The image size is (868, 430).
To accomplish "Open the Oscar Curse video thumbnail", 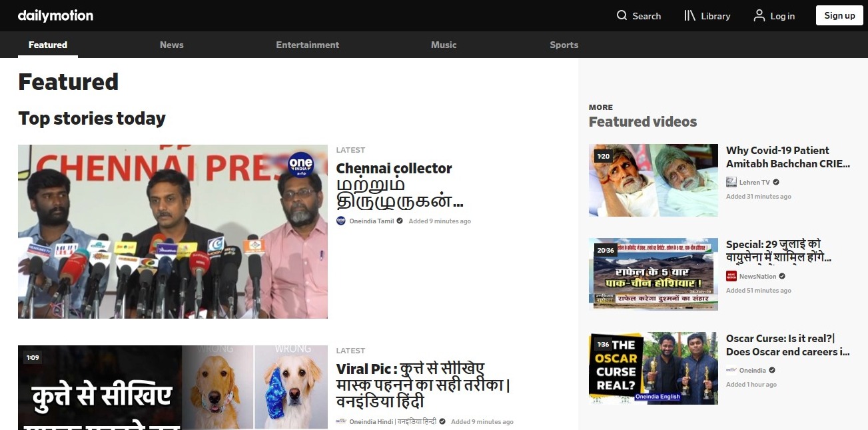I will tap(653, 368).
